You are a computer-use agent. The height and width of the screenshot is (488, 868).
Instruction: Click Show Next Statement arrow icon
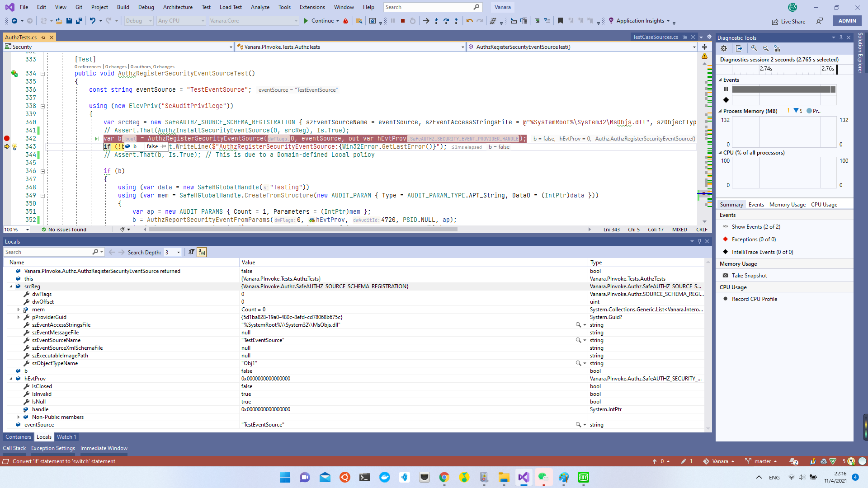[426, 21]
